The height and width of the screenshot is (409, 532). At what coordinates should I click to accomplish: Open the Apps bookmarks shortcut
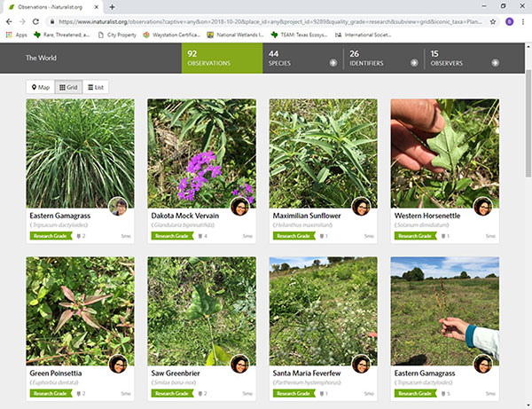coord(16,35)
